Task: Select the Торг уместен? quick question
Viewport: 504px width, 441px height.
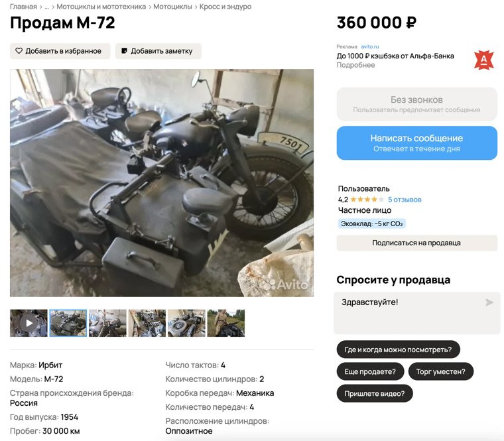Action: 441,371
